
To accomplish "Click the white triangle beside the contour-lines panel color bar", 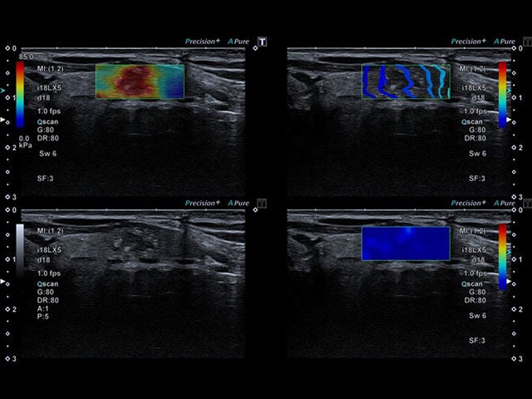I will pyautogui.click(x=509, y=120).
